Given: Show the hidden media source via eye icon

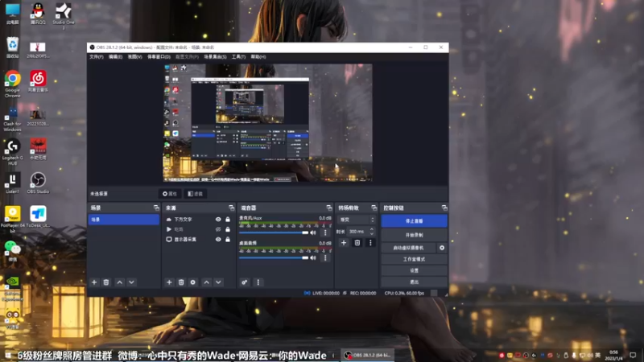Looking at the screenshot, I should click(x=218, y=229).
